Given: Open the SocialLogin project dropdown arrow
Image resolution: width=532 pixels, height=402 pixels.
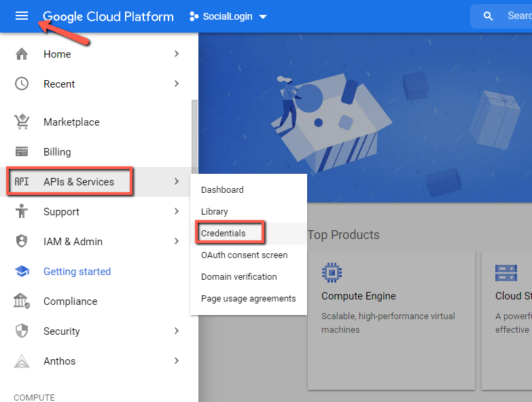Looking at the screenshot, I should (x=263, y=16).
